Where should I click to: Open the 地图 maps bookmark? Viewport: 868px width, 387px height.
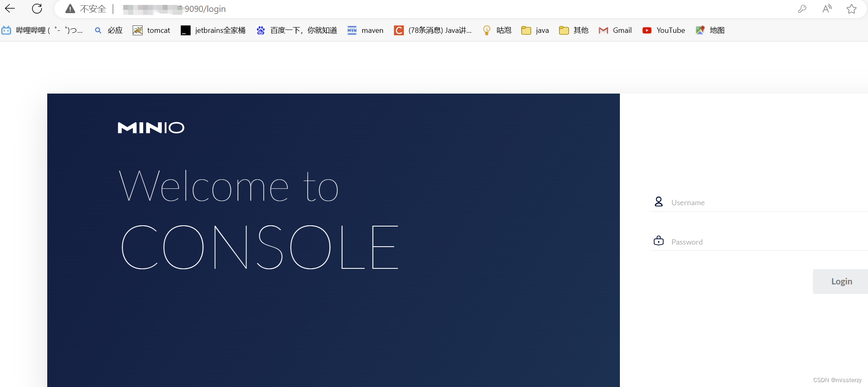tap(710, 30)
